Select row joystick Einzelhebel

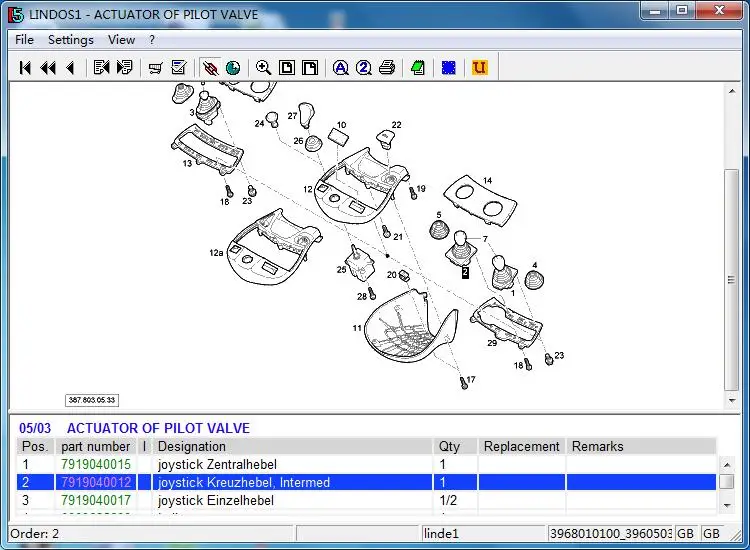point(366,500)
